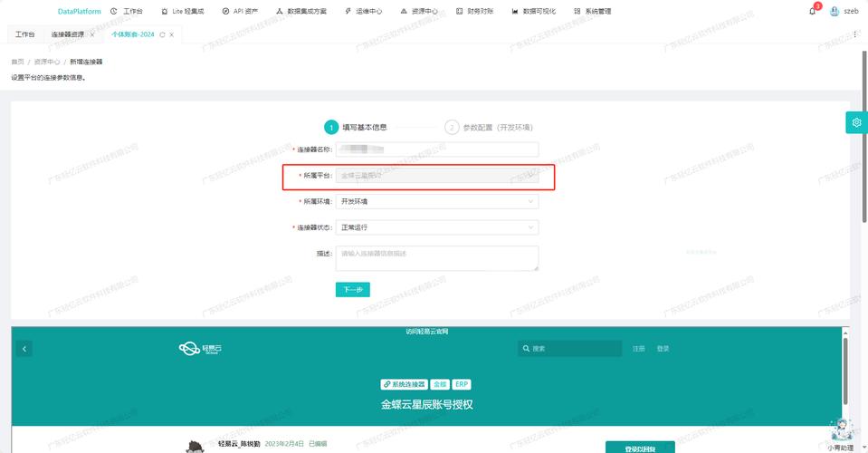Open the API 资产 menu
Screen dimensions: 868x453
coord(240,11)
